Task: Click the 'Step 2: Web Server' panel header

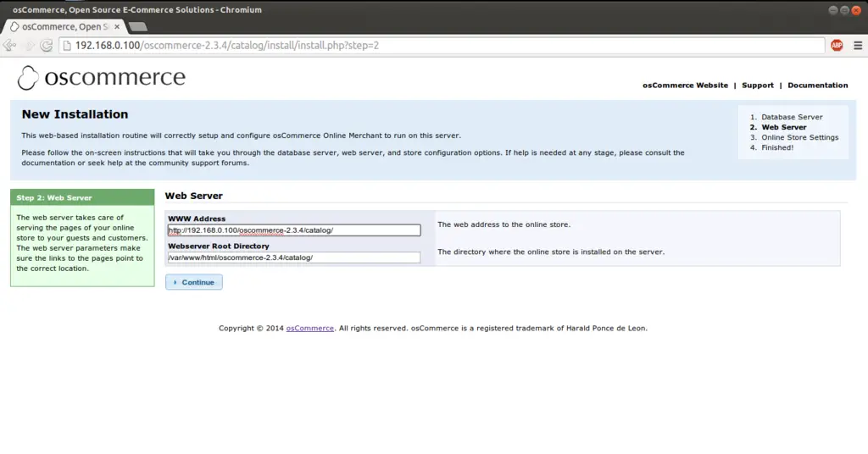Action: point(82,197)
